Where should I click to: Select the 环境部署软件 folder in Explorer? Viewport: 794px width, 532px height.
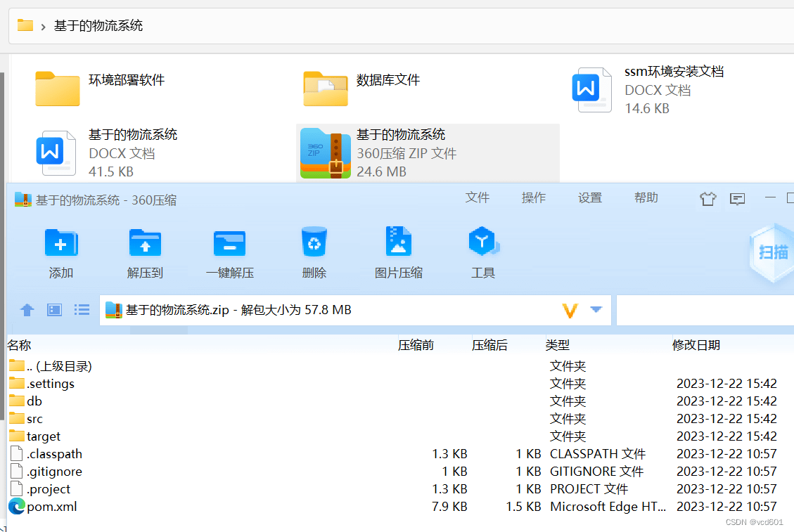coord(101,88)
